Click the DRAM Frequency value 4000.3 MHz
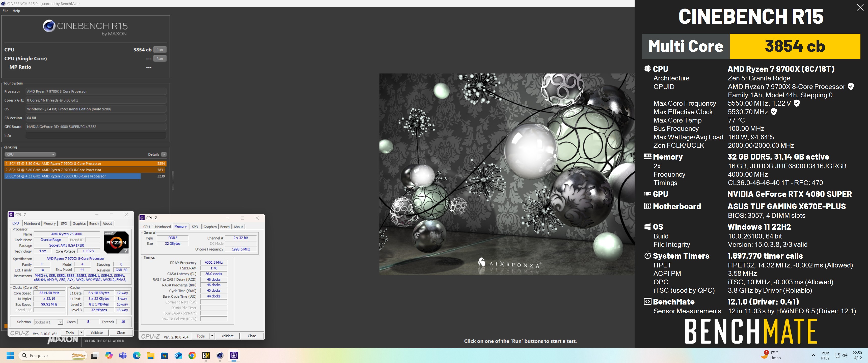Viewport: 868px width, 363px height. pos(214,263)
